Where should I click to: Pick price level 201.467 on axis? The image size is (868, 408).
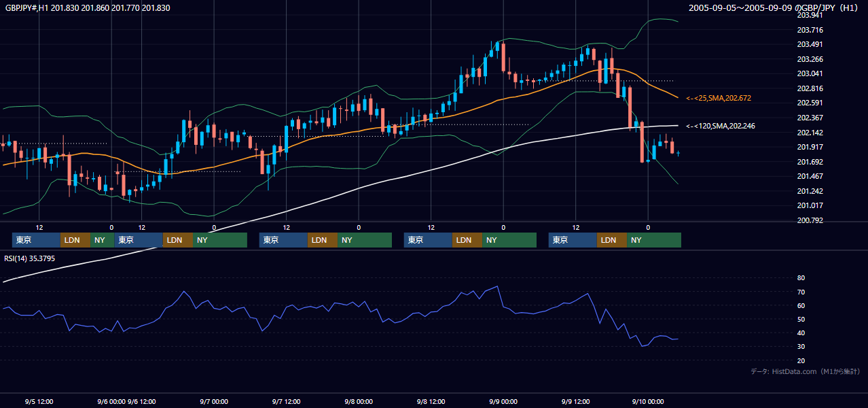[810, 176]
